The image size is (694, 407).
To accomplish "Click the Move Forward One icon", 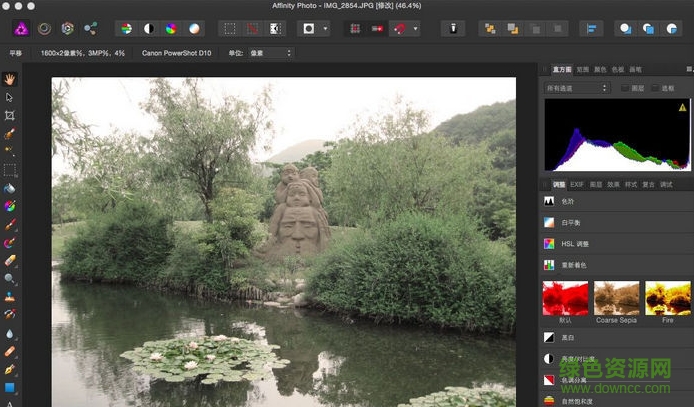I will pyautogui.click(x=513, y=29).
